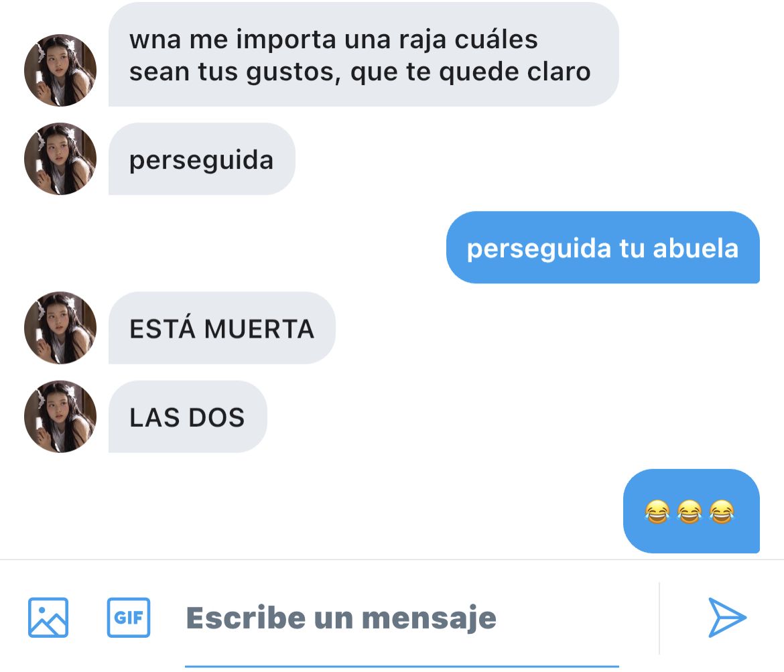Viewport: 784px width, 672px height.
Task: Select the gray "perseguida" message bubble
Action: [202, 159]
